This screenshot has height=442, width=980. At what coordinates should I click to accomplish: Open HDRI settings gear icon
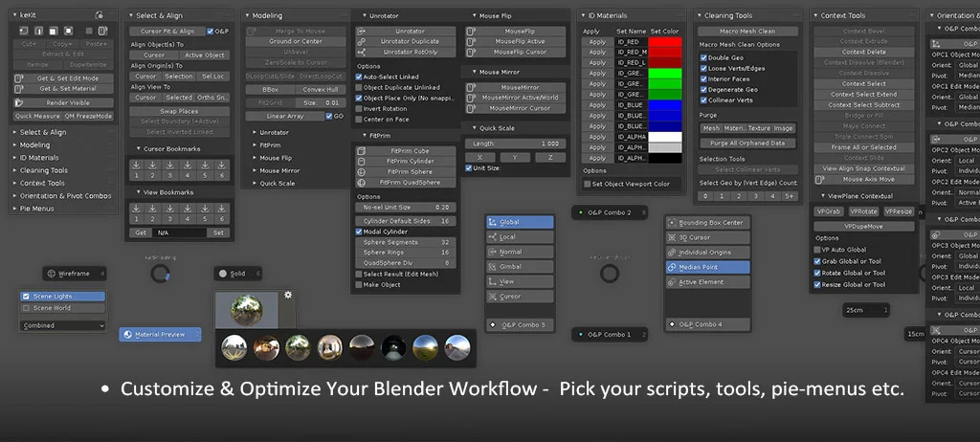288,295
